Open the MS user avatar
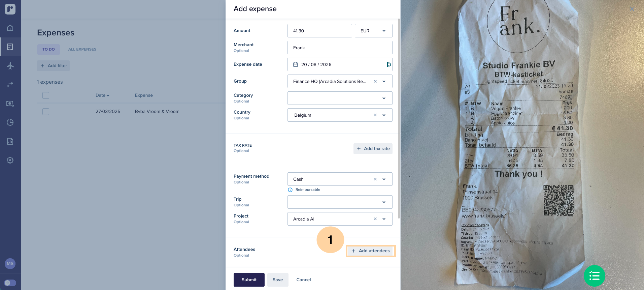The height and width of the screenshot is (290, 644). coord(10,264)
